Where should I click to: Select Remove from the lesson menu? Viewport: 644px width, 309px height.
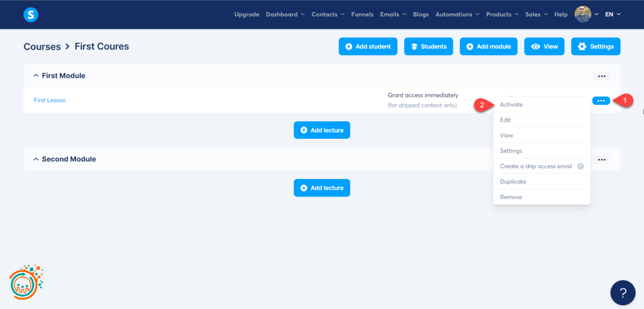(511, 197)
